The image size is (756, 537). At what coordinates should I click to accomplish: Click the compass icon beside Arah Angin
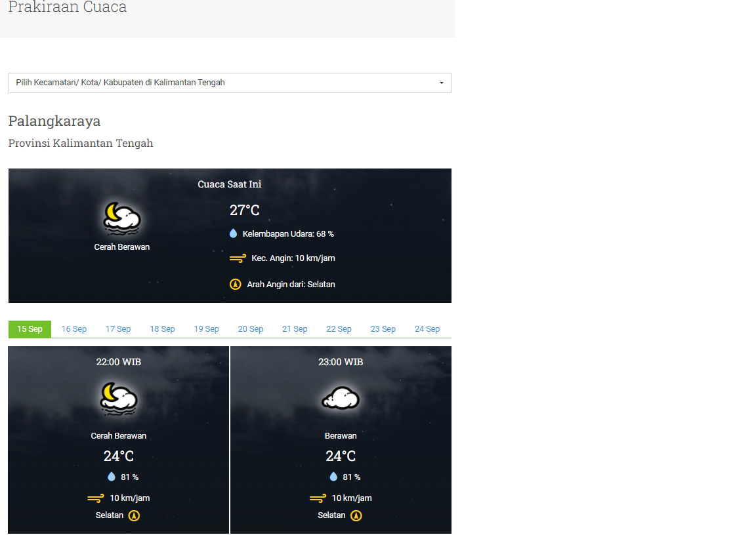tap(236, 284)
